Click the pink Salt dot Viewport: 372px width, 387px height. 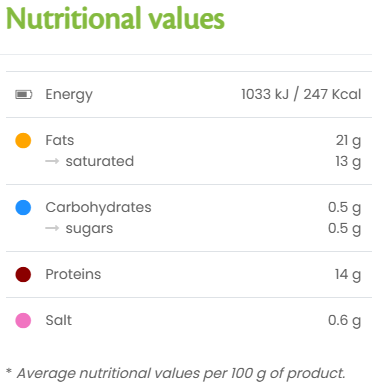pyautogui.click(x=23, y=320)
